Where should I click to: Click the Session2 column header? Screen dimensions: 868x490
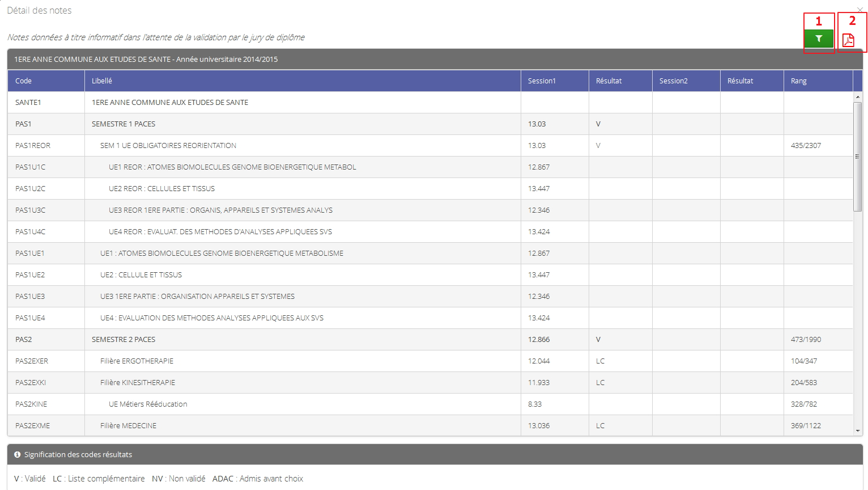tap(673, 81)
